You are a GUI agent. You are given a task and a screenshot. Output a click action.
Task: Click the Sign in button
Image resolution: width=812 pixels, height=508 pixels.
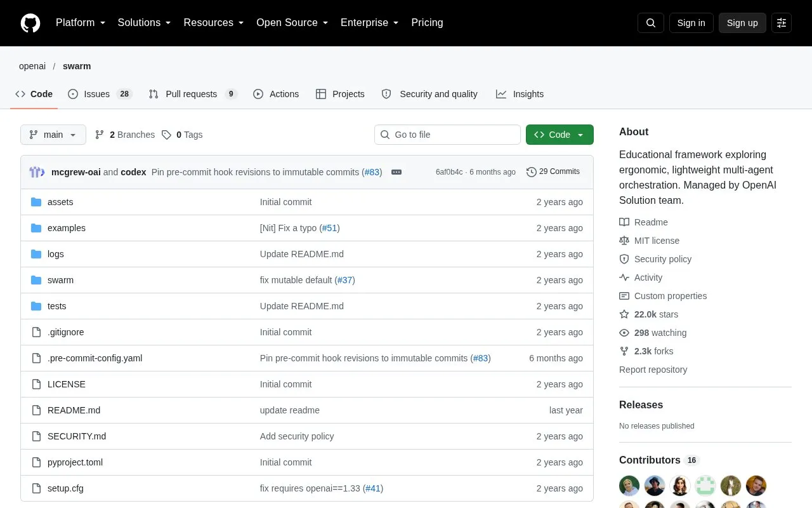point(691,23)
